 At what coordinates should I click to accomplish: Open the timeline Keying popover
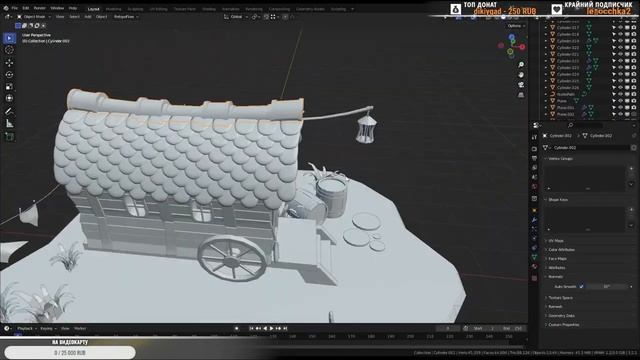pyautogui.click(x=48, y=329)
